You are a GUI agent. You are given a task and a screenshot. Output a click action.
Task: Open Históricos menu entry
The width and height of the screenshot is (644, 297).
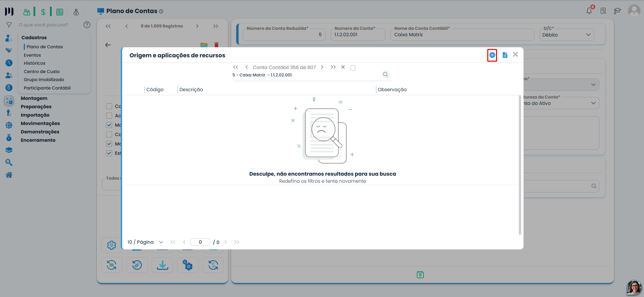tap(35, 63)
